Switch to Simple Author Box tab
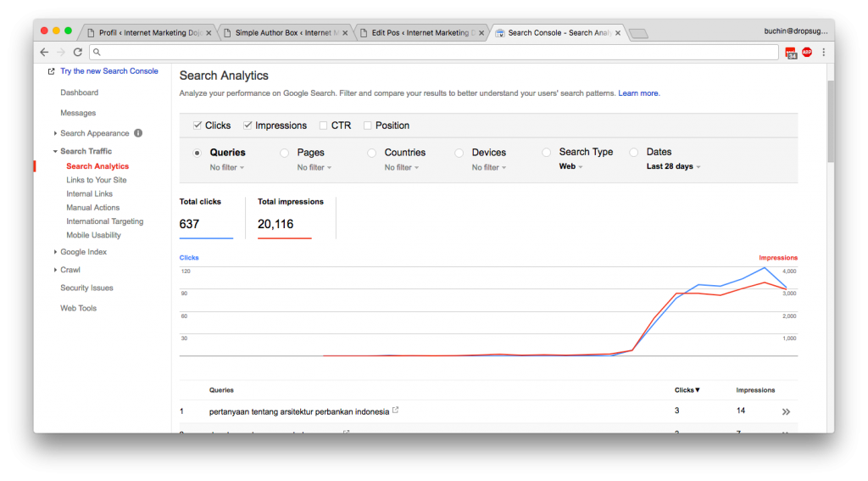Image resolution: width=868 pixels, height=481 pixels. point(283,33)
